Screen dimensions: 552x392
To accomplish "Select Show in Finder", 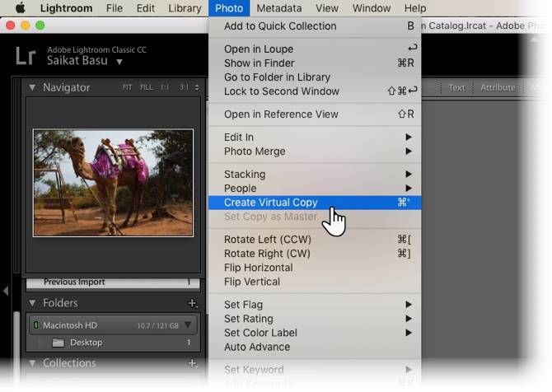I will (x=315, y=63).
